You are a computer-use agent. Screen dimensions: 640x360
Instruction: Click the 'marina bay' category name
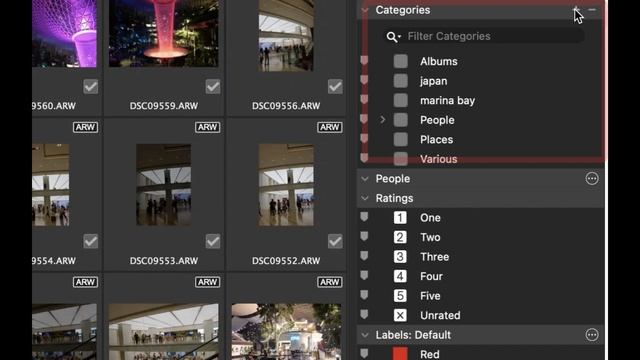pyautogui.click(x=447, y=101)
